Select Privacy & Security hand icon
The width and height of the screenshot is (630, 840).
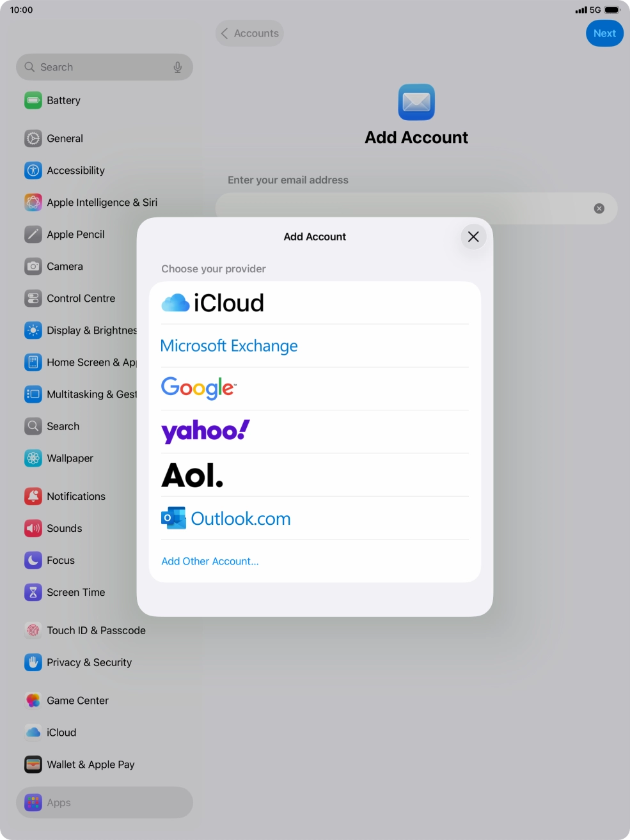coord(33,662)
